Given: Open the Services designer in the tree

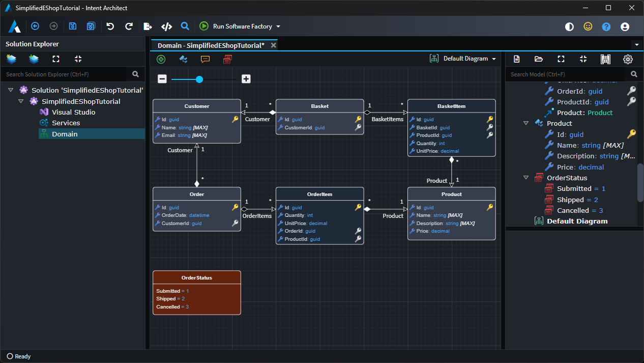Looking at the screenshot, I should pyautogui.click(x=66, y=123).
